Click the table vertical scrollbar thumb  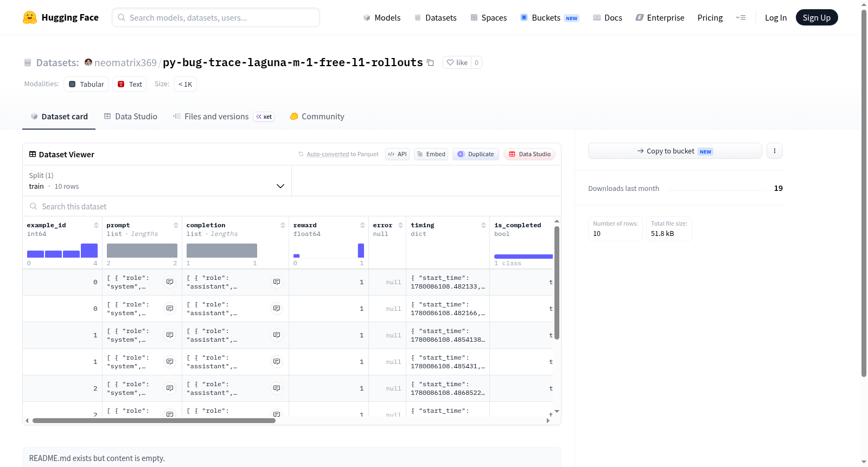click(x=557, y=283)
